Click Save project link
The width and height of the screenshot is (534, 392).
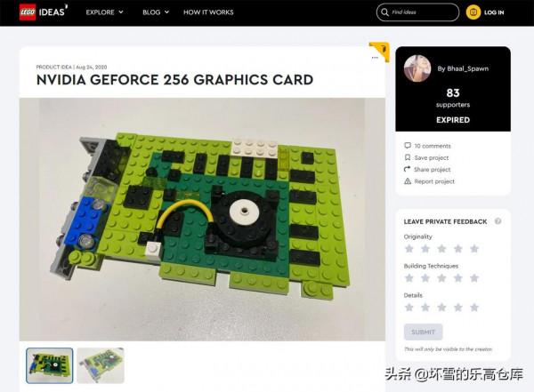click(431, 157)
